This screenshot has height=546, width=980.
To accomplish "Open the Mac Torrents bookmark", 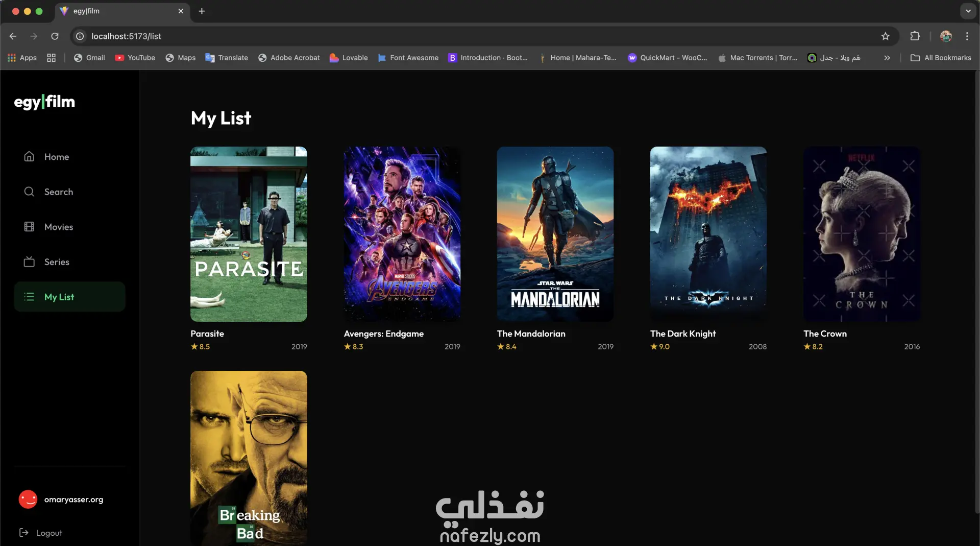I will (757, 58).
